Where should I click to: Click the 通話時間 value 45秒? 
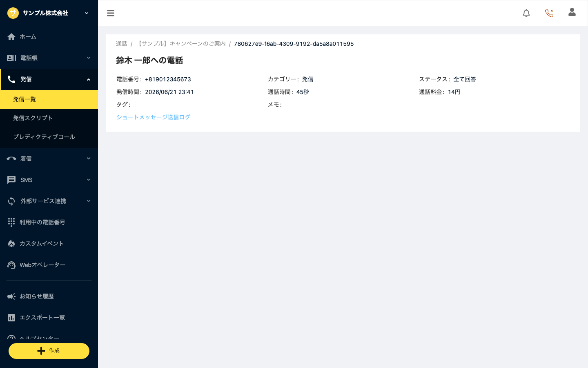coord(303,92)
